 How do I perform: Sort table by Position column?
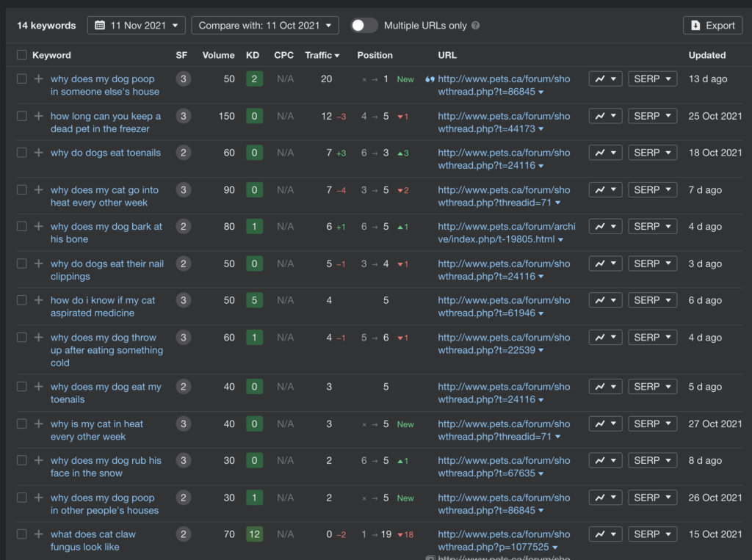point(375,55)
